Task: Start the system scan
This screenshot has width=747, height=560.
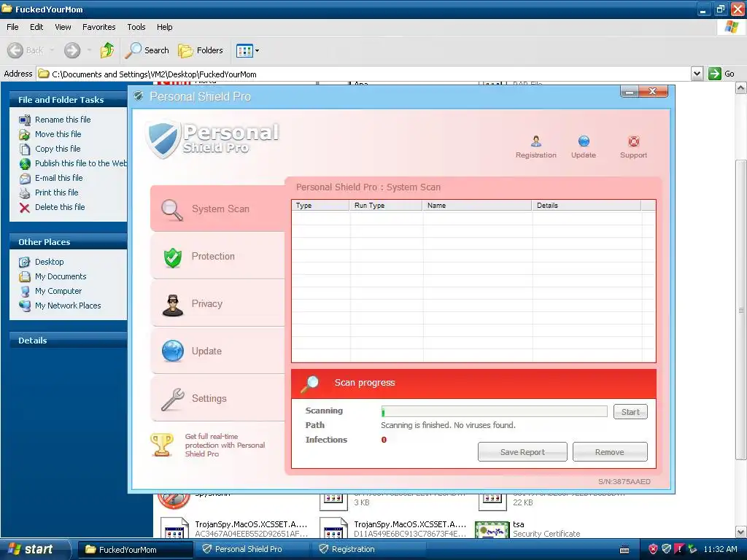Action: tap(630, 412)
